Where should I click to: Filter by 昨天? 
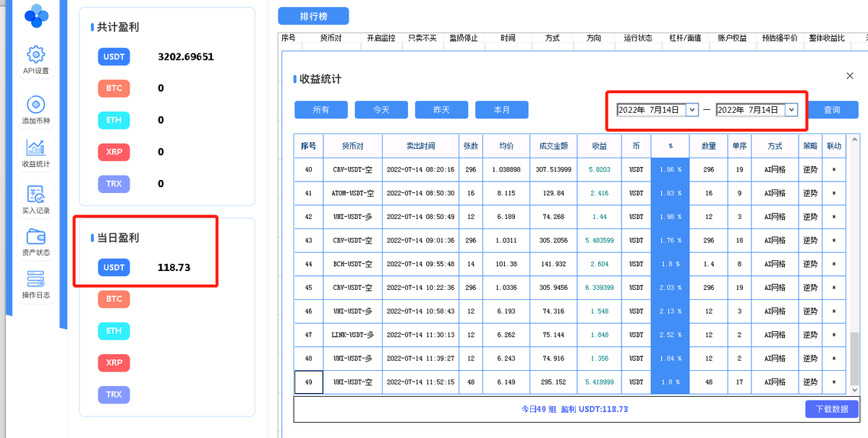click(x=441, y=110)
